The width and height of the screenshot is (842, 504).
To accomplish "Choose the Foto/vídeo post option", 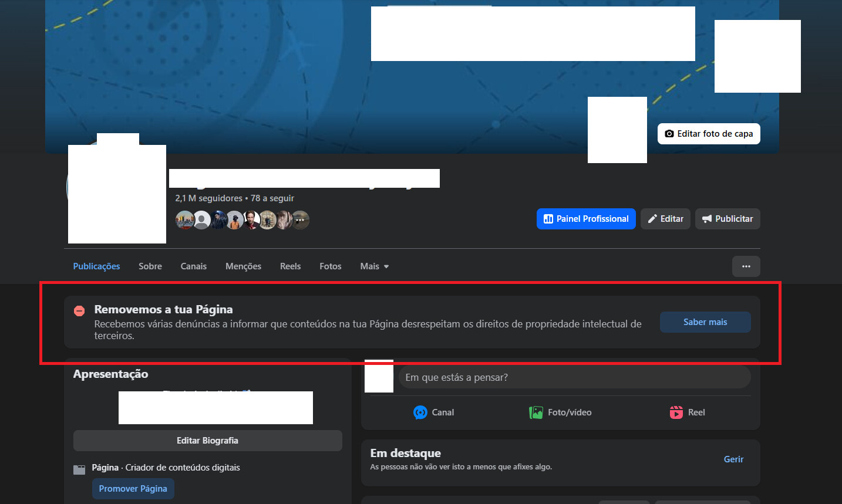I will [560, 412].
